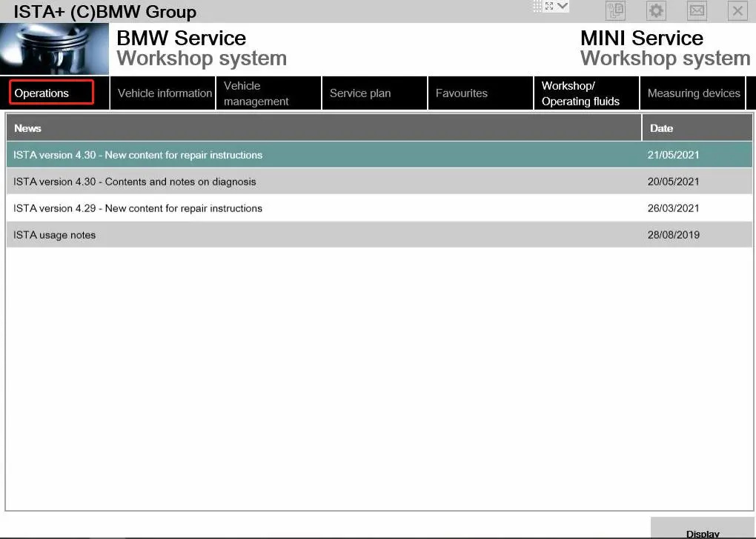Click the piston logo image

pyautogui.click(x=55, y=49)
